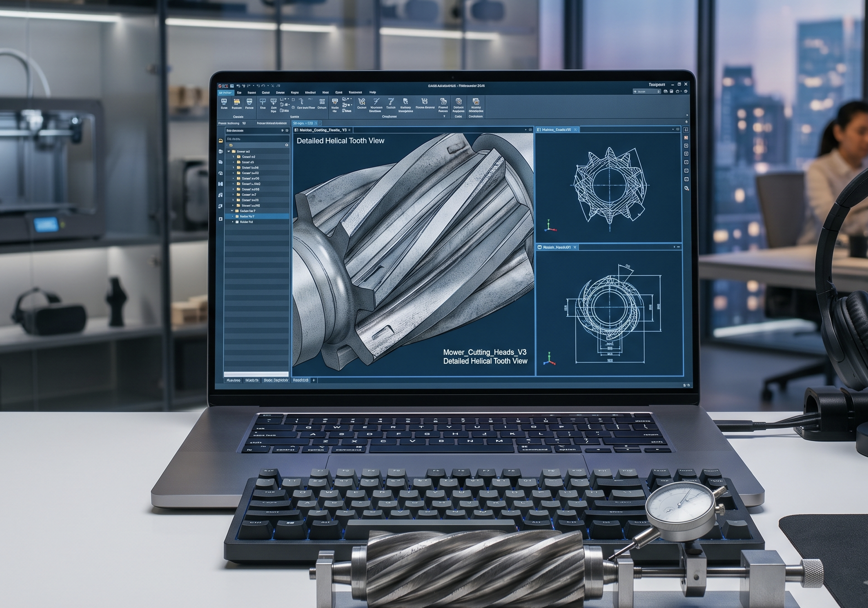Click the bottom icon in the left sidebar
This screenshot has width=868, height=608.
221,219
